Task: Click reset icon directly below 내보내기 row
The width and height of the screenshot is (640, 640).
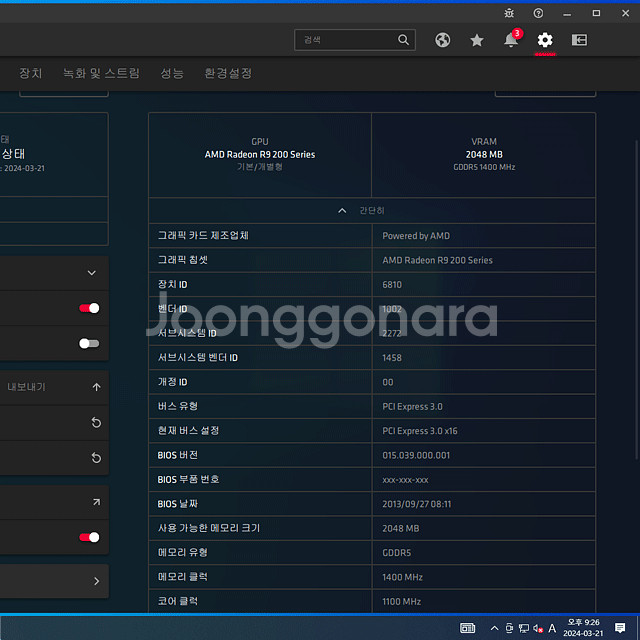Action: 96,422
